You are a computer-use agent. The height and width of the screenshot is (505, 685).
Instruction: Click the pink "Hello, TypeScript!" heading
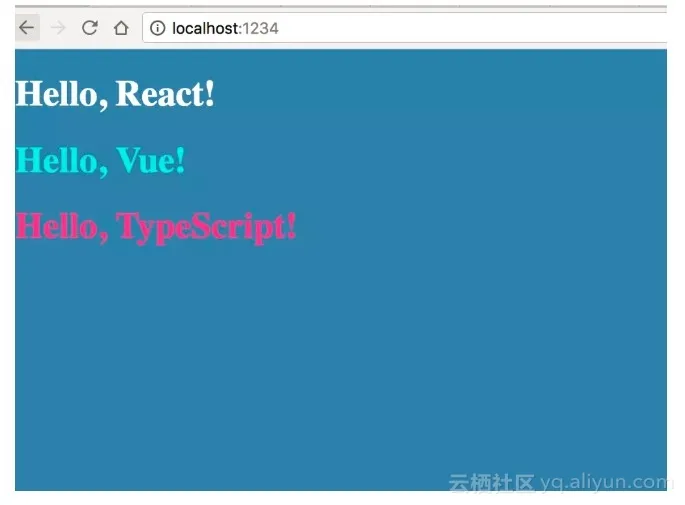(156, 228)
